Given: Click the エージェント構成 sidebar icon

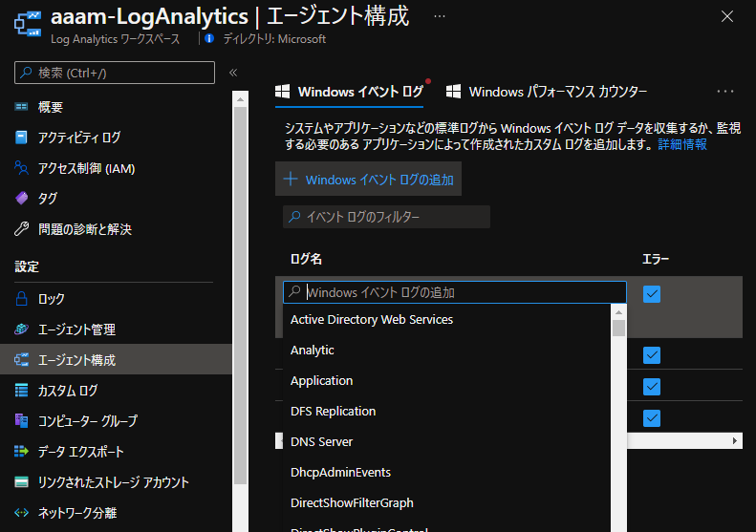Looking at the screenshot, I should coord(21,359).
